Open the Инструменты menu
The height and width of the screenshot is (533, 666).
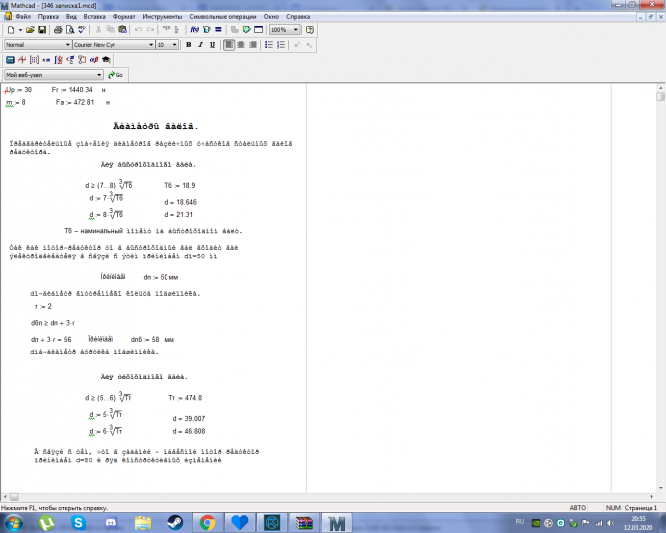pos(162,17)
